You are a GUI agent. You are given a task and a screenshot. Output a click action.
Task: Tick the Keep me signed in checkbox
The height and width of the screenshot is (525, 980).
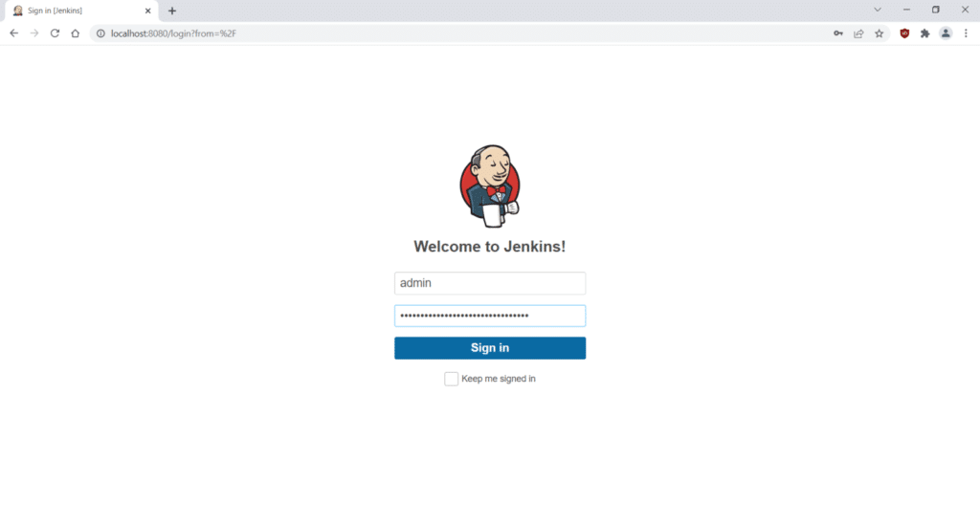(x=452, y=379)
